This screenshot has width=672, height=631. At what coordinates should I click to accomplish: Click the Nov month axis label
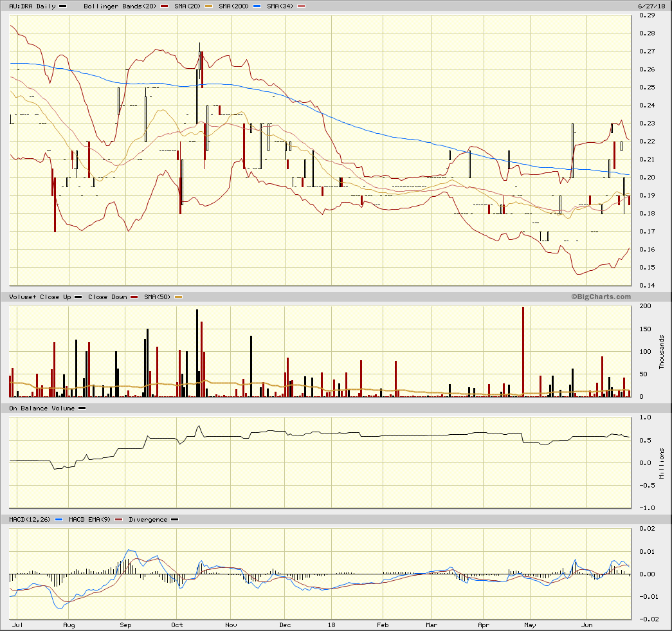coord(231,625)
